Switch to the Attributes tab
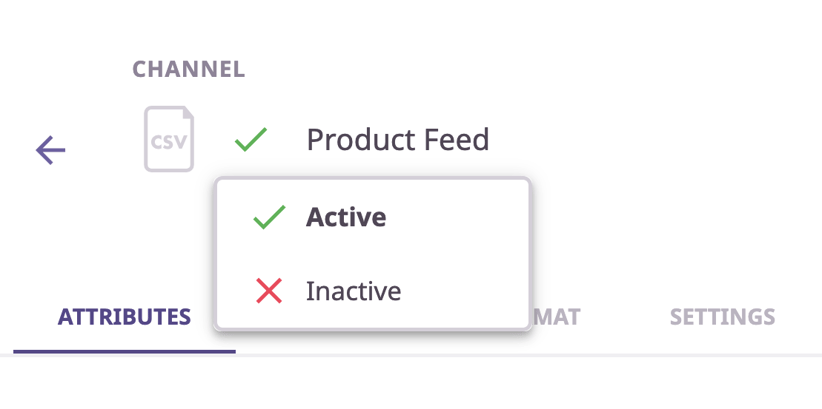The image size is (822, 409). pyautogui.click(x=124, y=317)
